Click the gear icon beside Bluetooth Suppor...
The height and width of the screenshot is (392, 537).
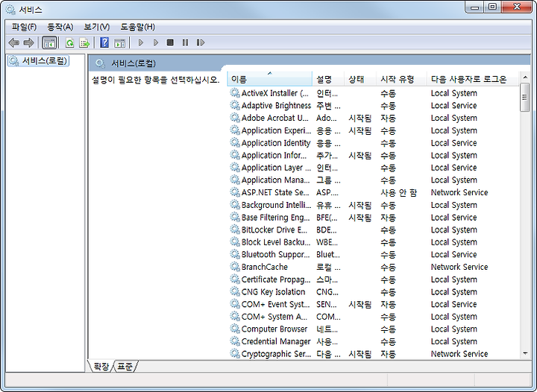[x=235, y=254]
